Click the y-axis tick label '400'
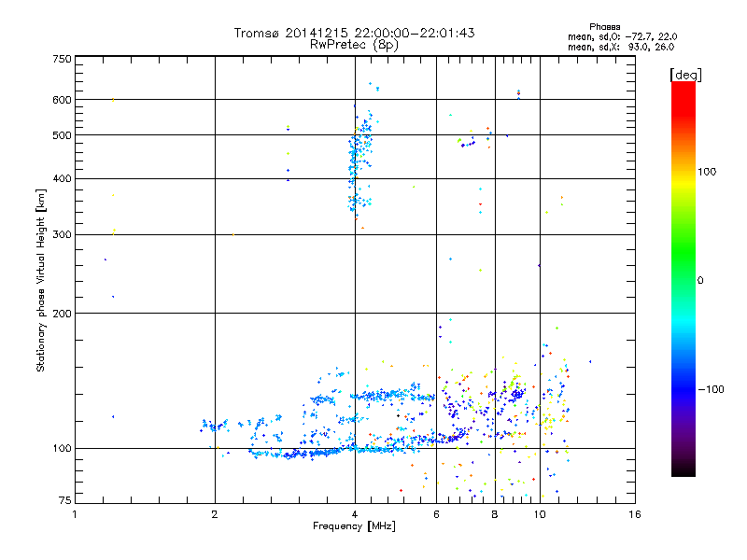Viewport: 747px width, 560px height. coord(62,179)
